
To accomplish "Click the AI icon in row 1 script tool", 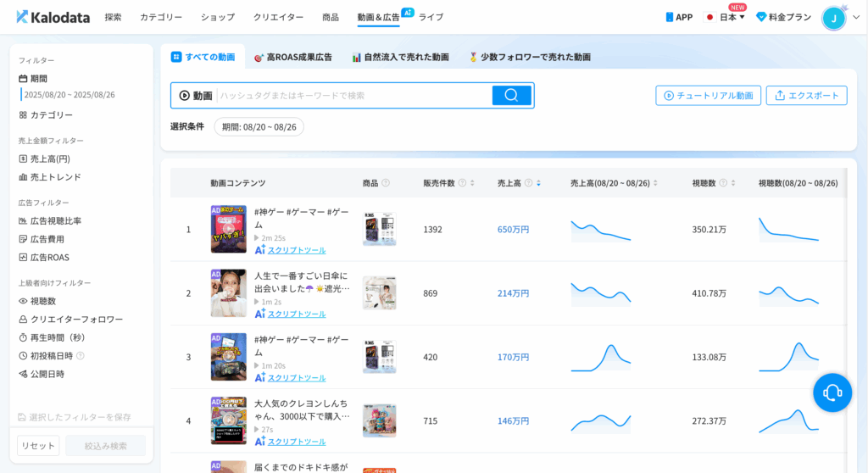I will [259, 250].
